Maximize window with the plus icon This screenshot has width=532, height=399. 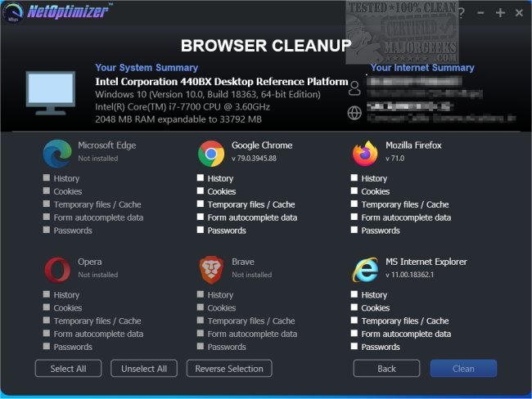point(500,13)
